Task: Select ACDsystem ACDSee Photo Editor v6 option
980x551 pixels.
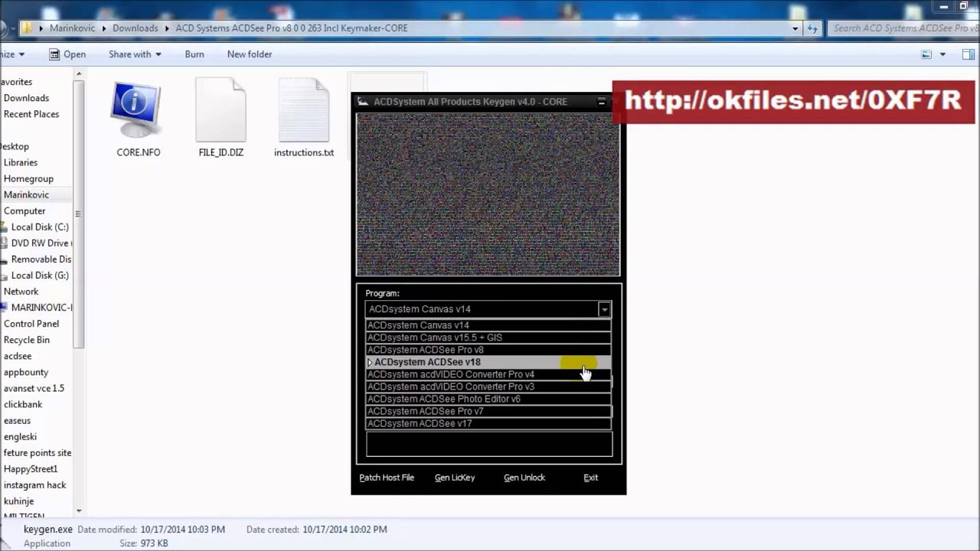Action: 488,399
